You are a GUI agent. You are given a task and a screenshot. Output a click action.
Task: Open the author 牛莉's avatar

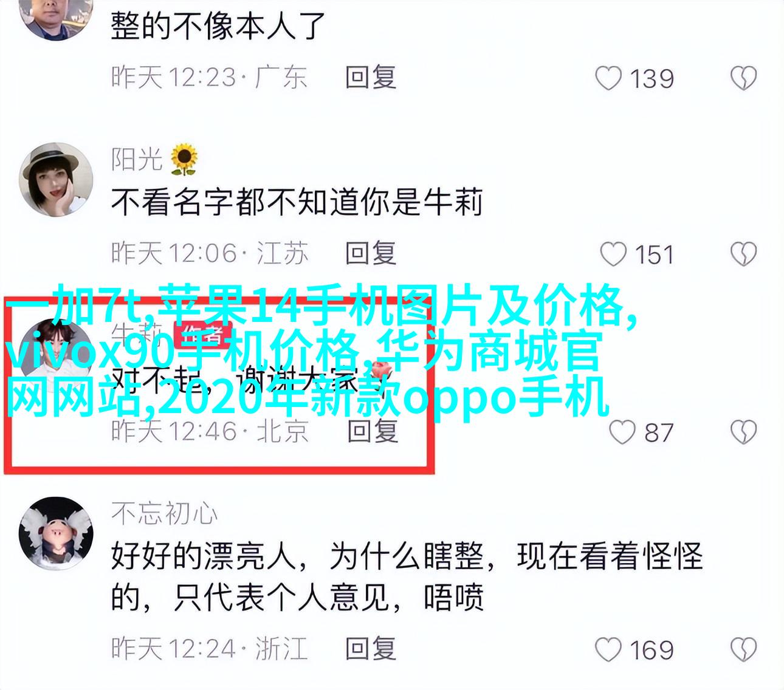click(56, 355)
